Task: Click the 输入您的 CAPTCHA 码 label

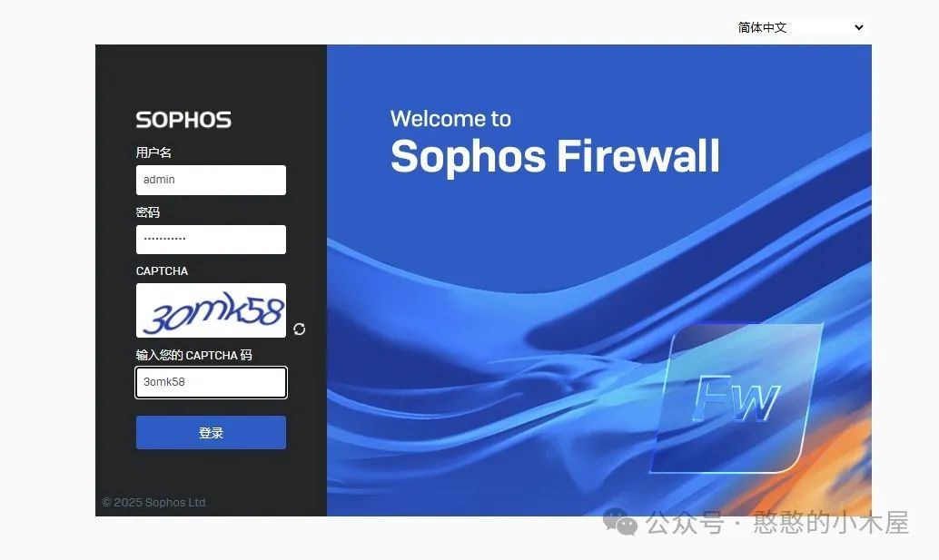Action: (x=194, y=356)
